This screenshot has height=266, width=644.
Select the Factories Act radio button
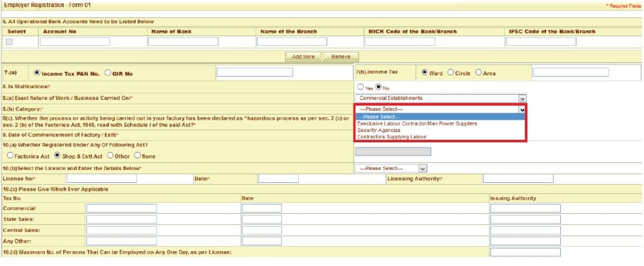tap(10, 155)
